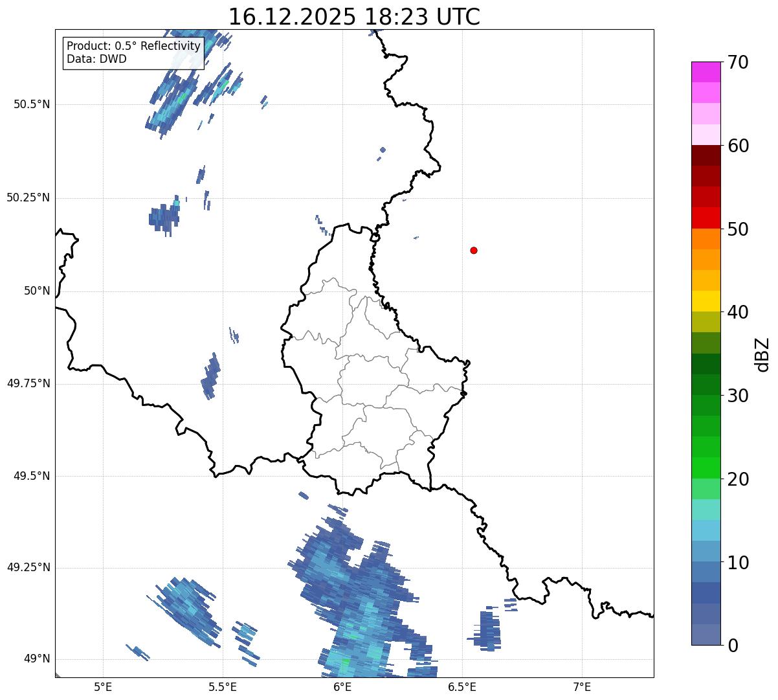The width and height of the screenshot is (778, 700).
Task: Click the 6.5°E longitude label
Action: tap(462, 686)
